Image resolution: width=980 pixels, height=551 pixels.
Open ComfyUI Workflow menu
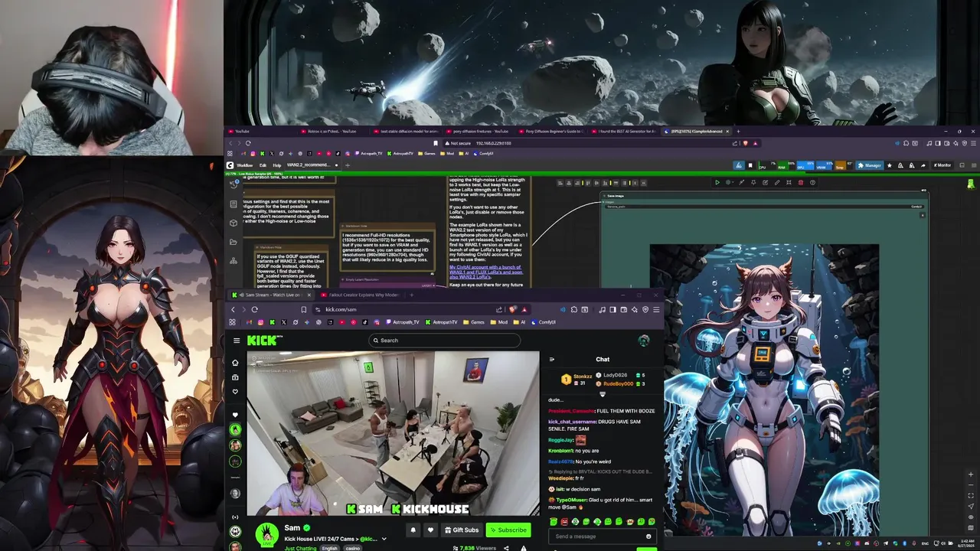click(x=245, y=165)
